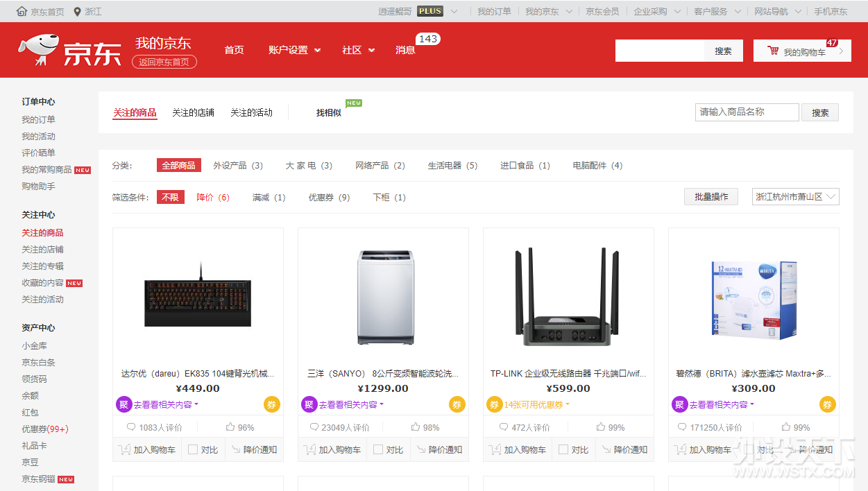Screen dimensions: 868x491
Task: Click the yellow 券 icon for BRITA filter
Action: (x=828, y=404)
